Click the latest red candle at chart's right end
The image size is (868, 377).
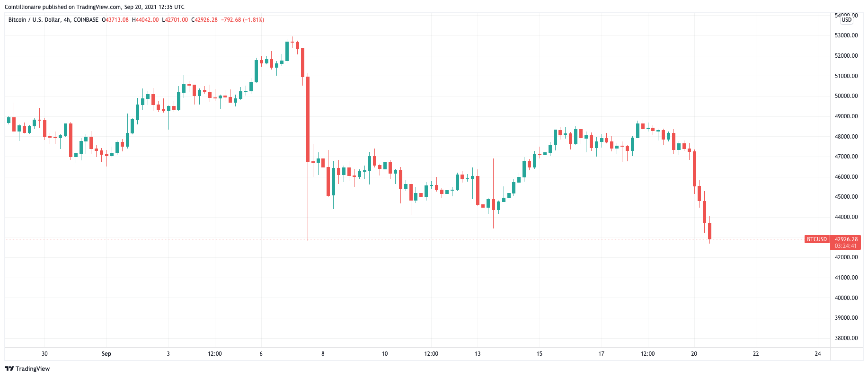709,231
